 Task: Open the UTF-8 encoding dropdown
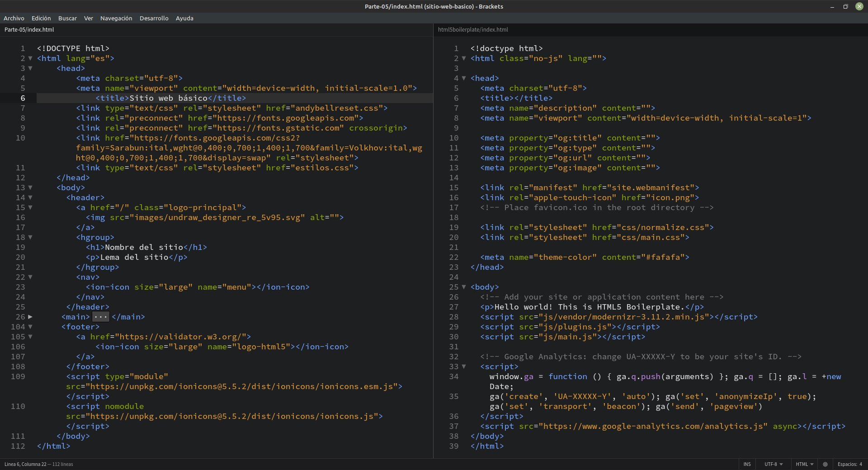pos(773,464)
